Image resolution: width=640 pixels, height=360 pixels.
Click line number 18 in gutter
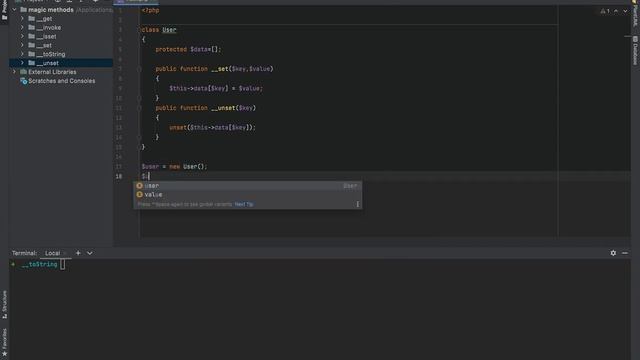[119, 176]
